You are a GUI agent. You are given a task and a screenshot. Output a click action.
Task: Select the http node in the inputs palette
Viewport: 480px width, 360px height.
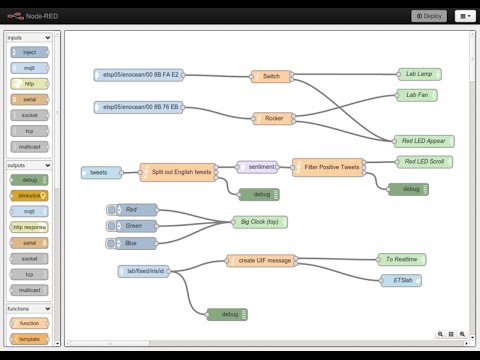pyautogui.click(x=29, y=84)
